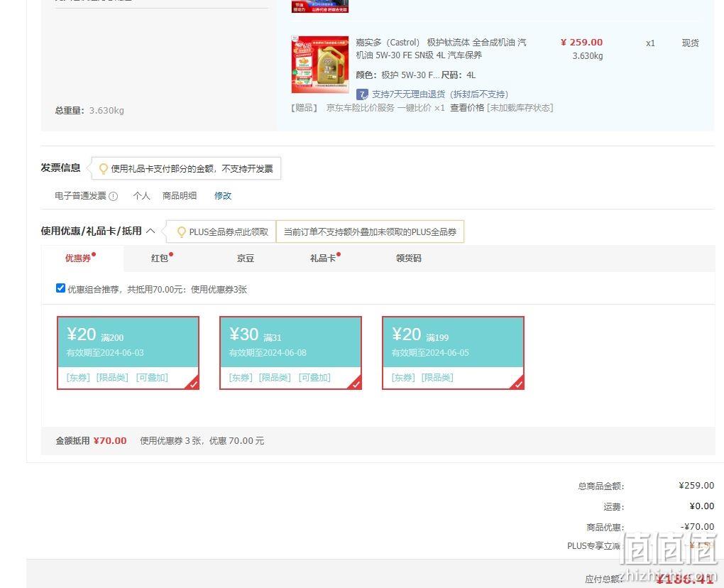Deselect the ¥20 满199 coupon

tap(453, 353)
